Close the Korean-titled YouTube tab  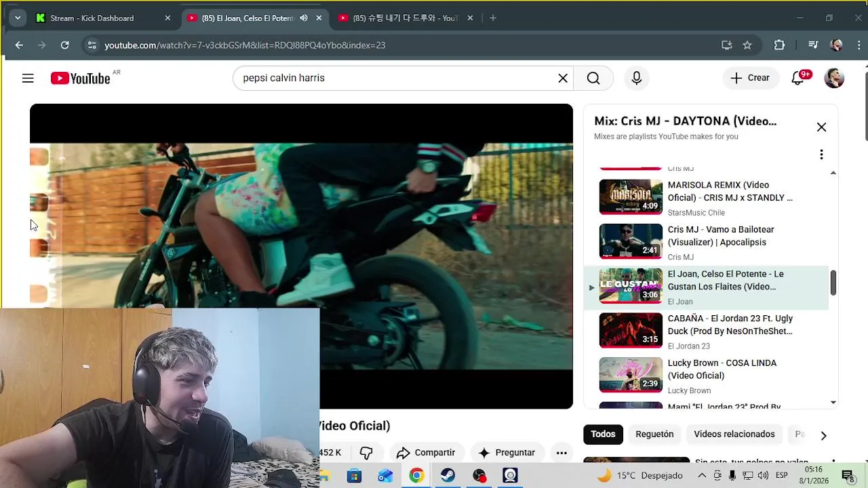pyautogui.click(x=470, y=18)
